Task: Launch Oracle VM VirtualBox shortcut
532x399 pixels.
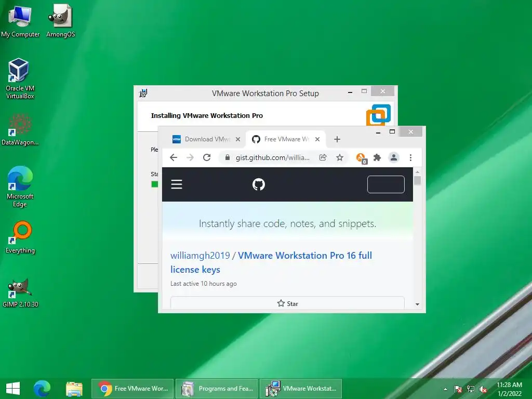Action: coord(20,79)
